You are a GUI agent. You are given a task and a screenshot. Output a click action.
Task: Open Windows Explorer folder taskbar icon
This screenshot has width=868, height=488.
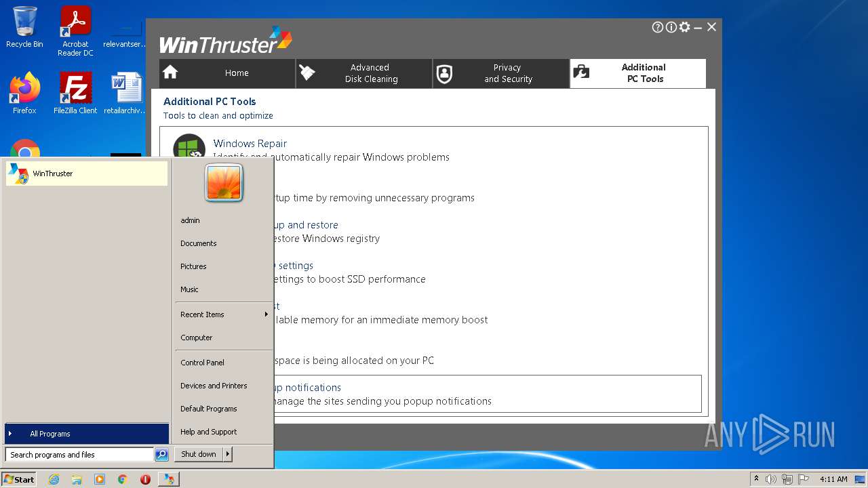(77, 479)
